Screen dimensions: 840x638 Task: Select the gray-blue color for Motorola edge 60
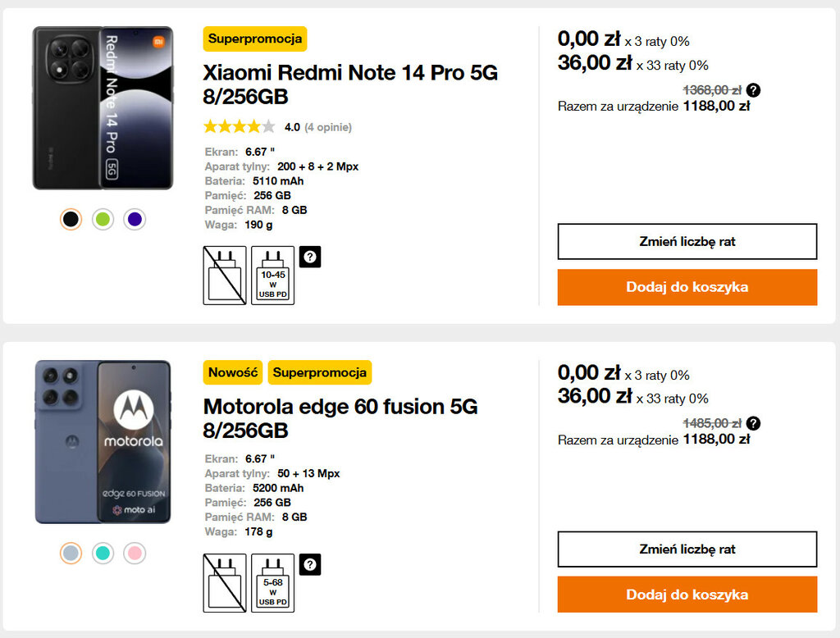click(x=71, y=553)
